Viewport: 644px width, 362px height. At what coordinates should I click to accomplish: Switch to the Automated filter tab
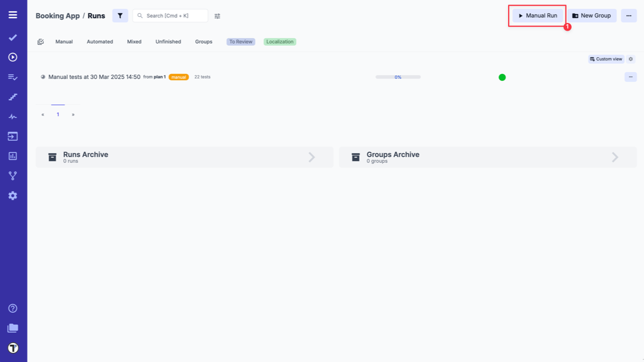[100, 42]
